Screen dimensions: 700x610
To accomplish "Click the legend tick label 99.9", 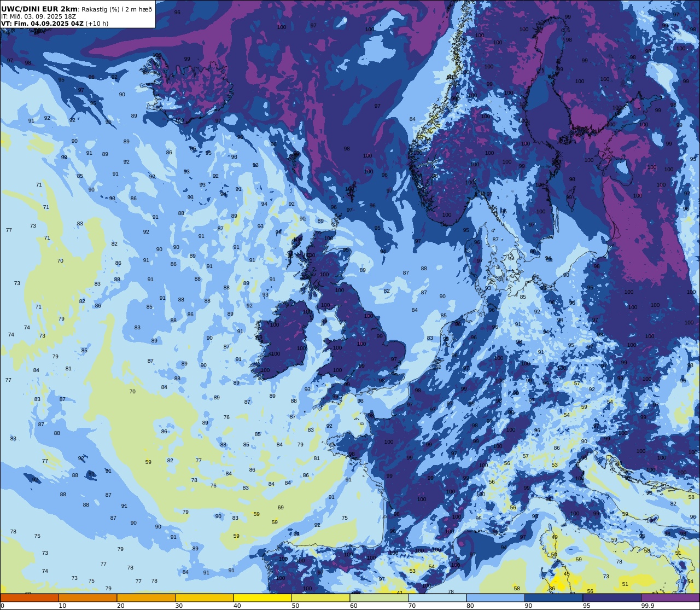I will [x=647, y=606].
